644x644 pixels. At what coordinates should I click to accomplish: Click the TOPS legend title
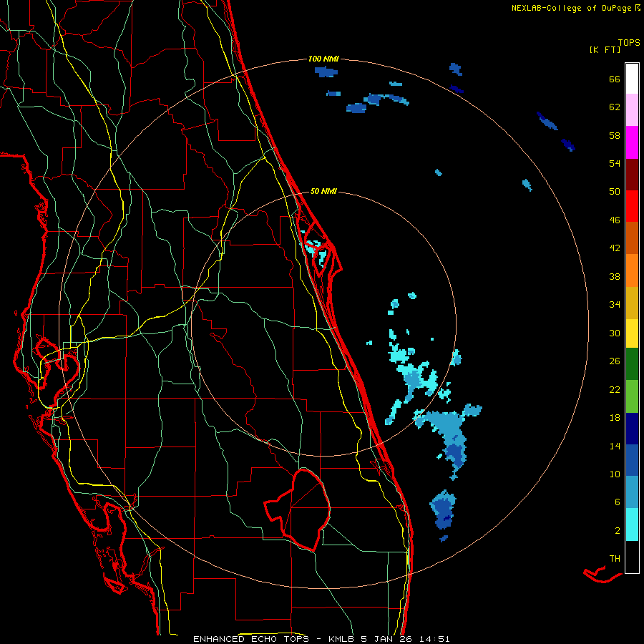[x=629, y=42]
